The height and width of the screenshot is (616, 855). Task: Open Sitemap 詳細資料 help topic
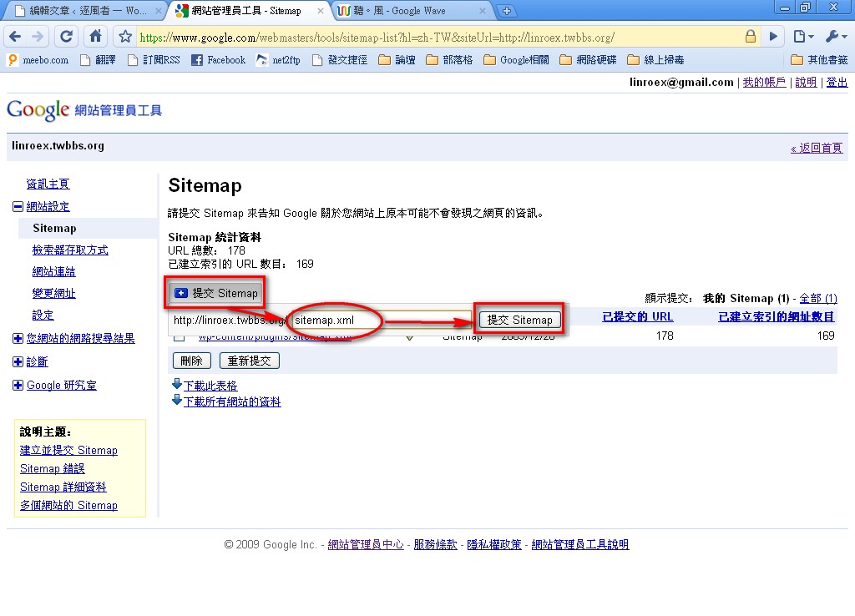coord(63,487)
